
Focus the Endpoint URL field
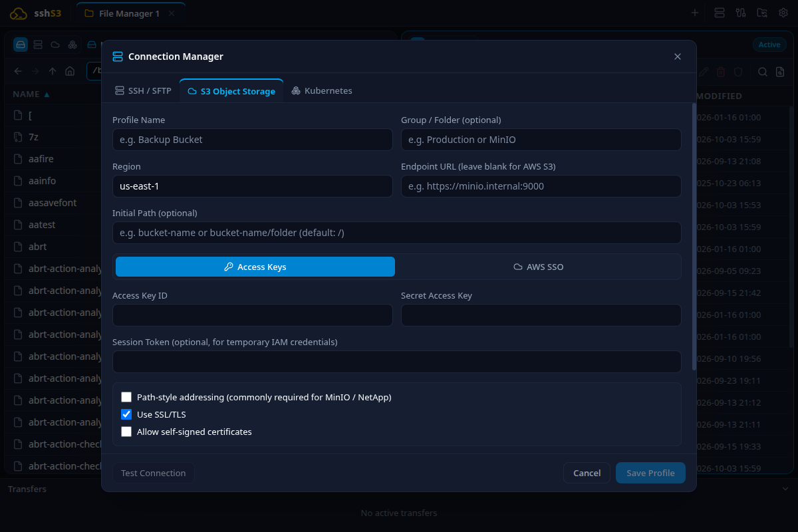coord(541,186)
